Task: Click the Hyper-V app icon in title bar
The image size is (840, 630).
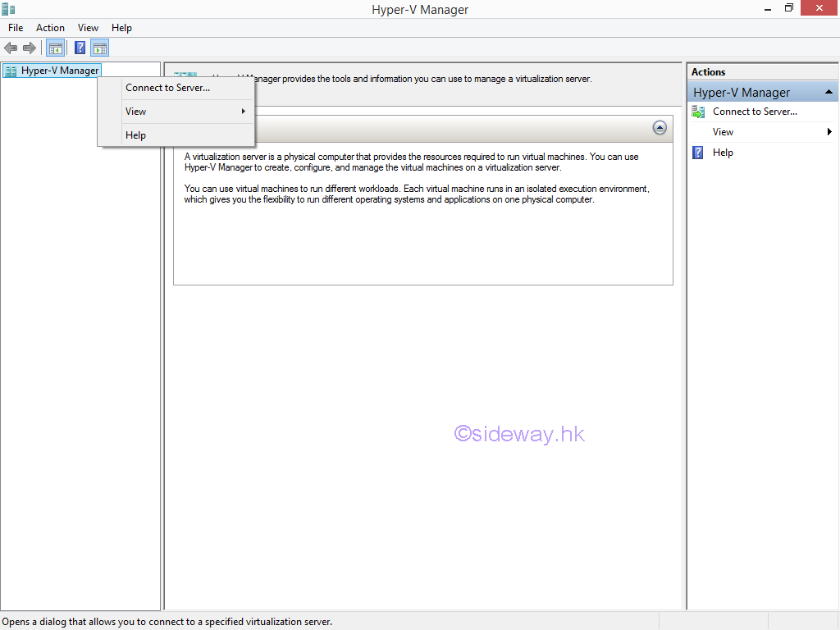Action: click(x=8, y=9)
